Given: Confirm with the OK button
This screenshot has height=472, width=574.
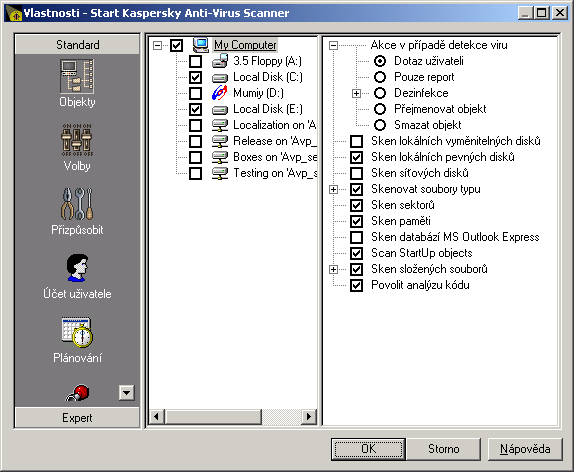Looking at the screenshot, I should pos(368,449).
